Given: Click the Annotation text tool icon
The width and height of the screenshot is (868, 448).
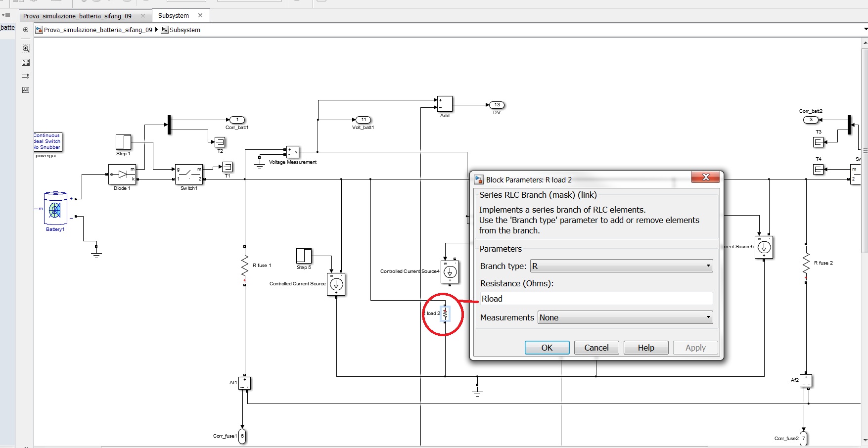Looking at the screenshot, I should [26, 90].
